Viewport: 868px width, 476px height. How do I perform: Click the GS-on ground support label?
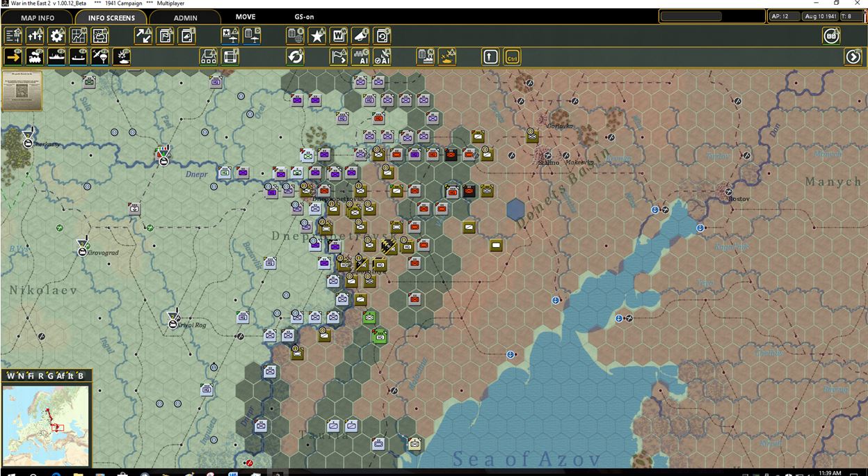(x=304, y=17)
